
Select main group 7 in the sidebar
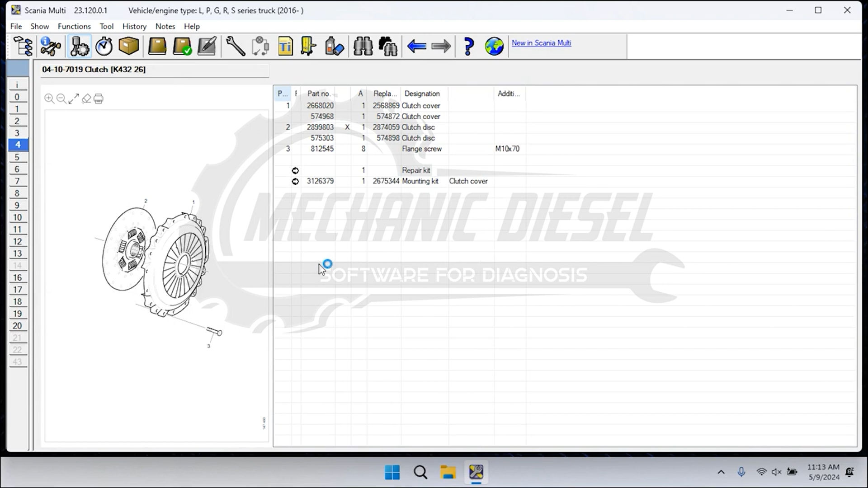point(17,181)
